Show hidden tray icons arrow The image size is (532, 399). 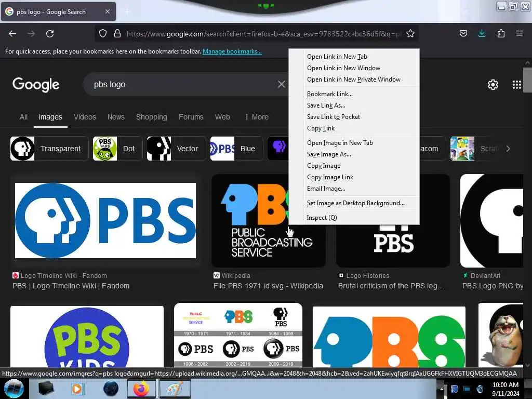click(x=442, y=389)
